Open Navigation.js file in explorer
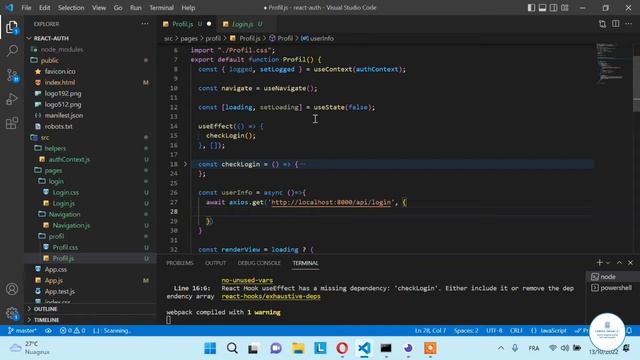640x360 pixels. pyautogui.click(x=71, y=225)
